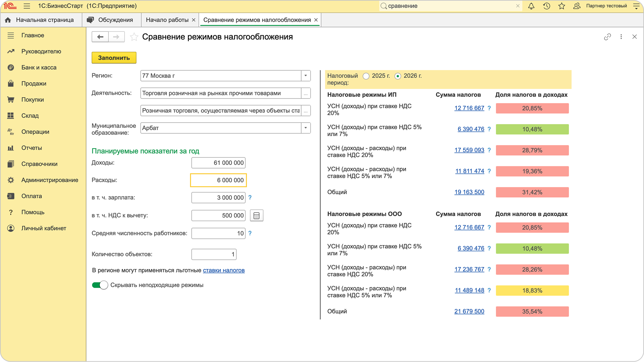This screenshot has height=362, width=644.
Task: Open favorites star in top bar
Action: 562,6
